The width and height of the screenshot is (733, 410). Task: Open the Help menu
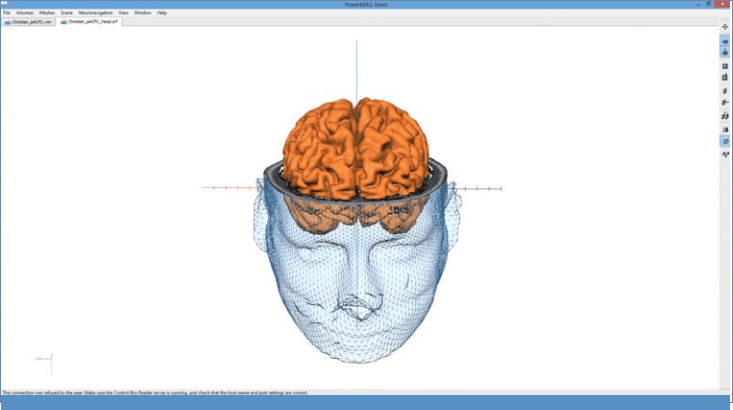point(162,13)
